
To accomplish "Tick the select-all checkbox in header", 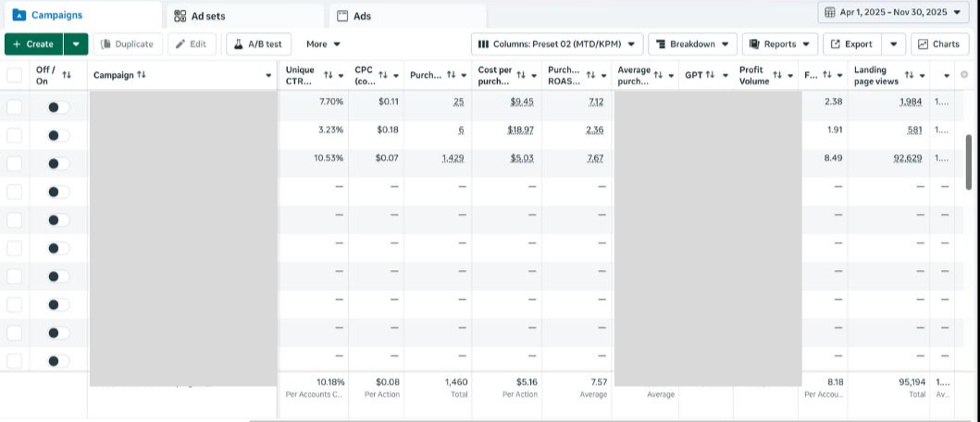I will (14, 75).
